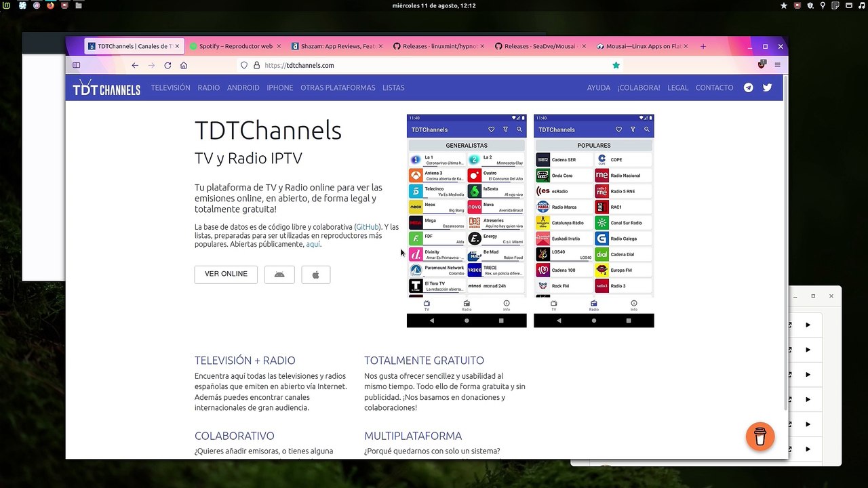Click the Android app download button
868x488 pixels.
[279, 274]
